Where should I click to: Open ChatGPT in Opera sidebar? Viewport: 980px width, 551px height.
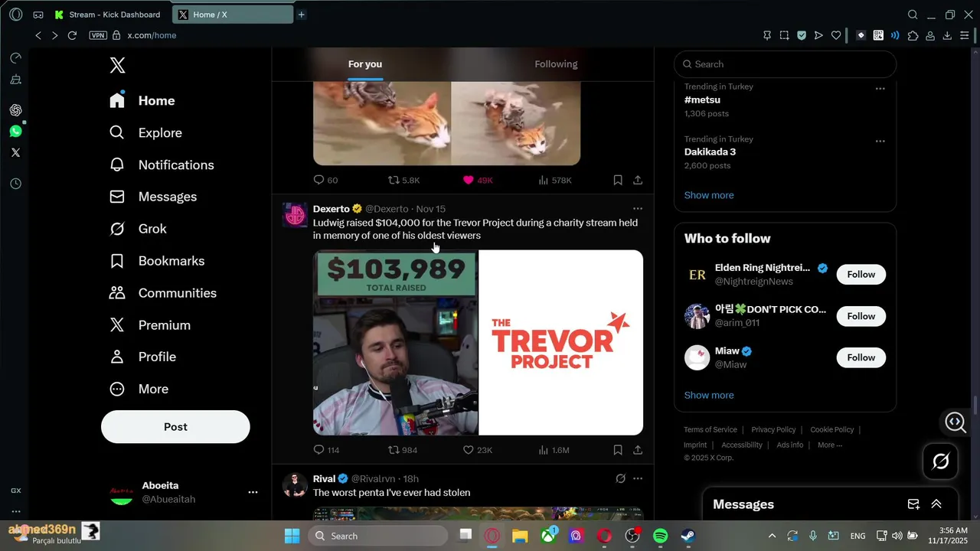tap(15, 110)
